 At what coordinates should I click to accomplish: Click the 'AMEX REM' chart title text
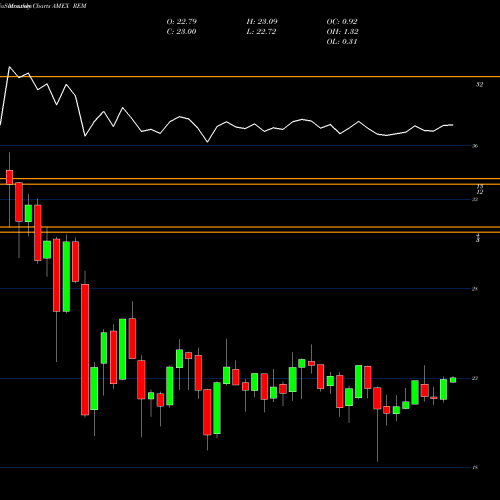tap(69, 6)
